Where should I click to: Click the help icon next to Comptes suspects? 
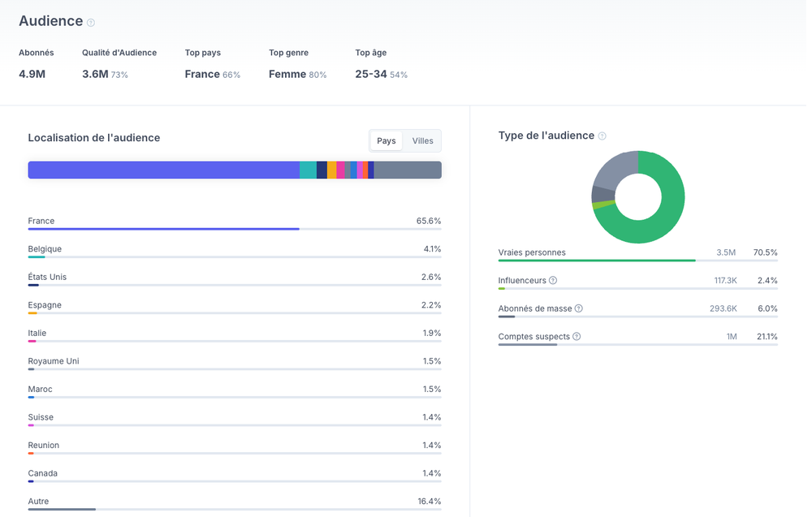click(577, 336)
